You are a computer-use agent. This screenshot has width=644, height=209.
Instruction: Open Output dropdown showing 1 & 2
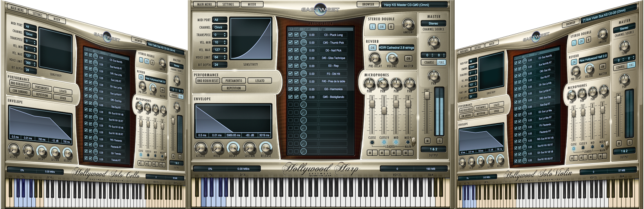point(434,149)
